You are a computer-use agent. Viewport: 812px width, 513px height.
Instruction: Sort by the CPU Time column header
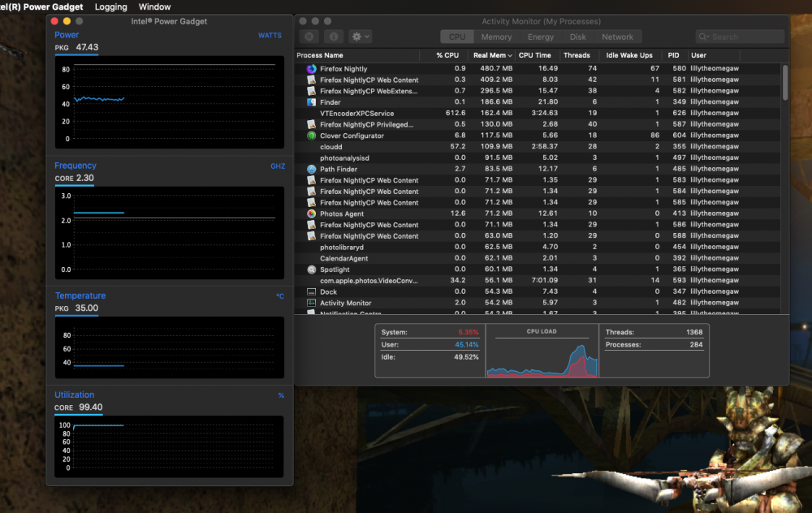[535, 55]
